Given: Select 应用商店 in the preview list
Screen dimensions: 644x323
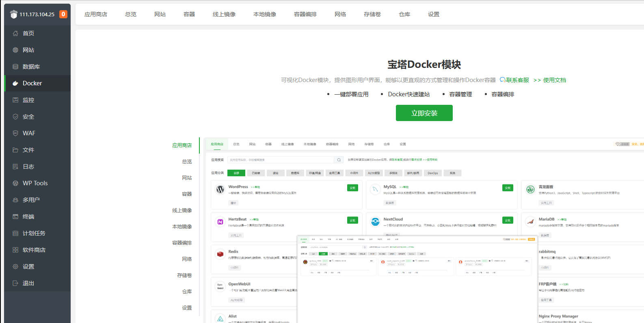Looking at the screenshot, I should click(182, 145).
